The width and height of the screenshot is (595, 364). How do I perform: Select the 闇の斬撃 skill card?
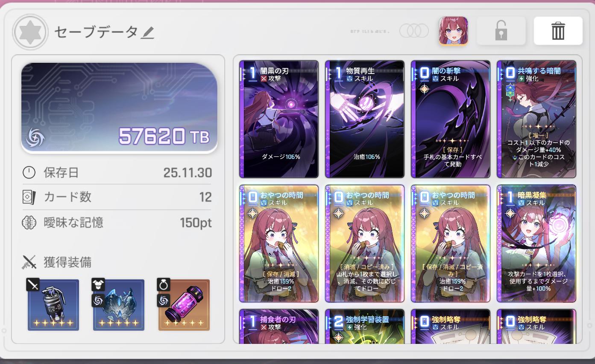point(451,119)
